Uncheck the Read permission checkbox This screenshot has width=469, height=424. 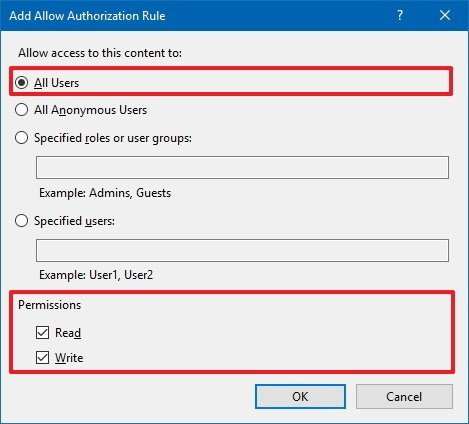(42, 332)
